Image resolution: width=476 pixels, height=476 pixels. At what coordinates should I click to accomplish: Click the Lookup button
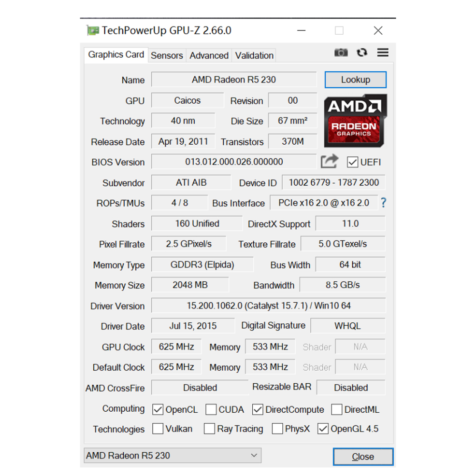click(x=356, y=80)
